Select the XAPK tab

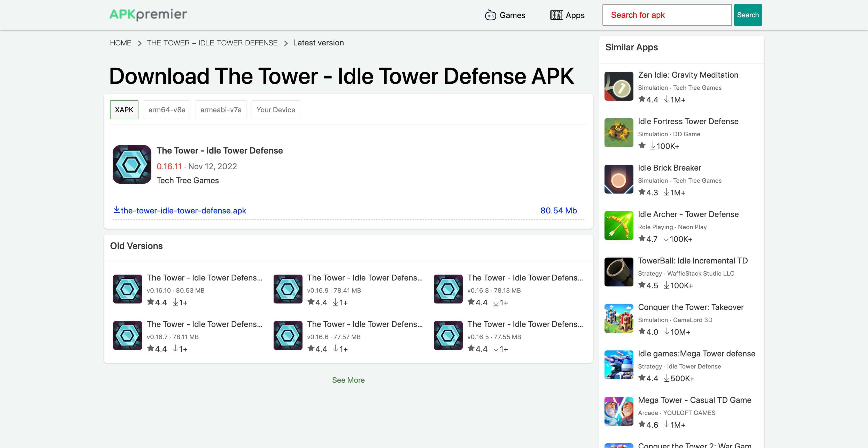124,110
